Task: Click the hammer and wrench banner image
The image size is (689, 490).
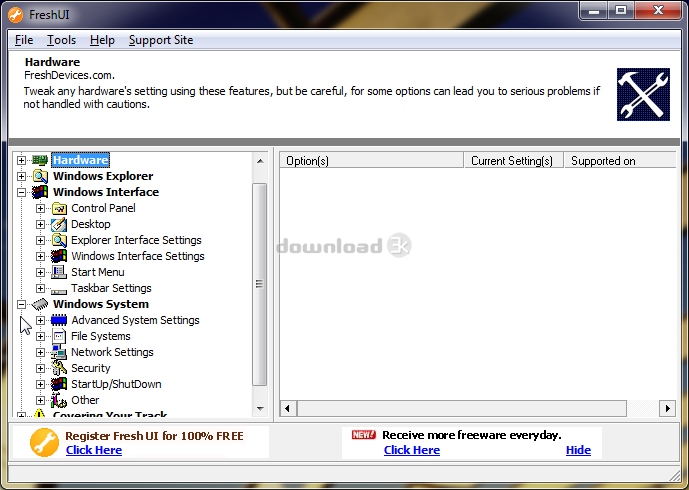Action: coord(643,94)
